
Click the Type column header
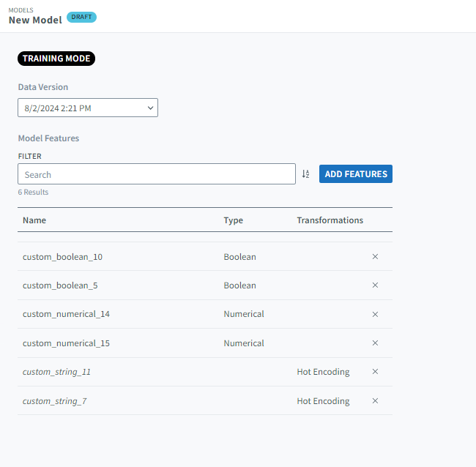coord(233,220)
